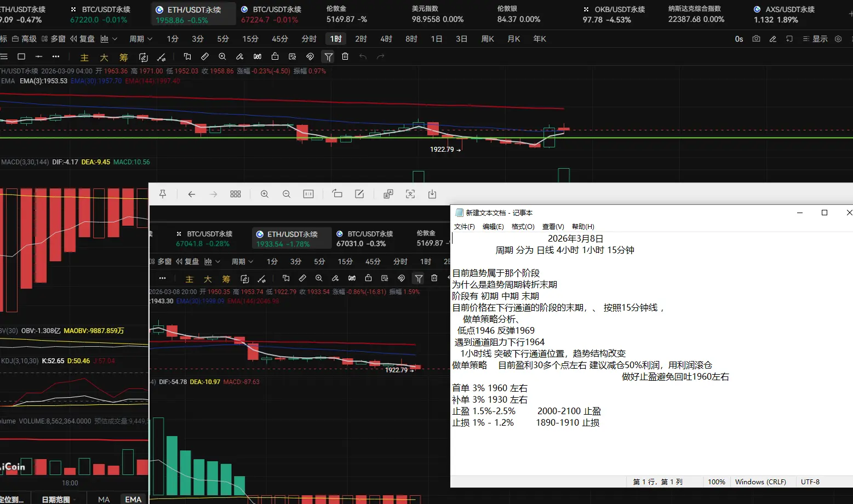
Task: Click the copy-drawing icon in main chart toolbar
Action: click(x=187, y=56)
